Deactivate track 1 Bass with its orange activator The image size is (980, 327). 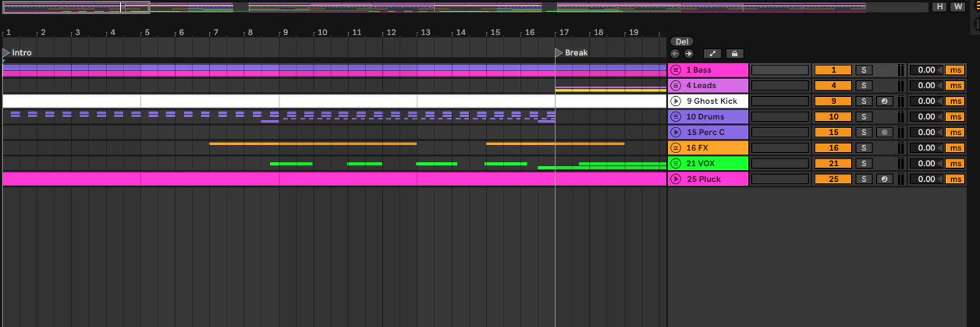coord(833,70)
